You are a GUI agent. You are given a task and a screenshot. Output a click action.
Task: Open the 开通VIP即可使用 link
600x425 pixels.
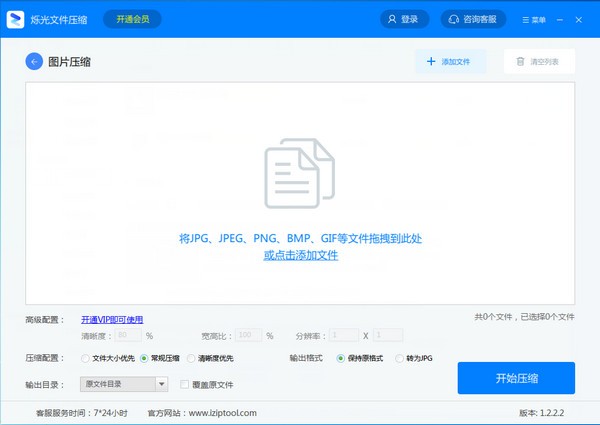[x=112, y=319]
